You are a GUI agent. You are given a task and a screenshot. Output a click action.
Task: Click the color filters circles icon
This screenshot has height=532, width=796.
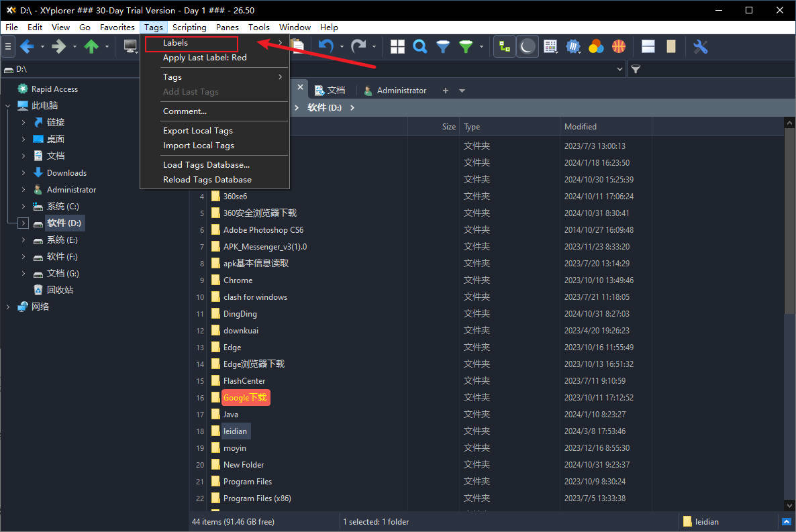point(596,46)
